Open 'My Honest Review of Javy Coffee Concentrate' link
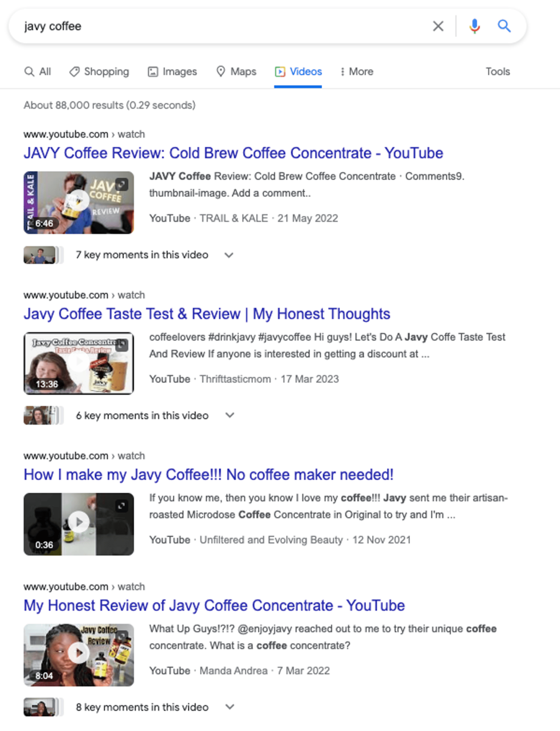This screenshot has width=560, height=731. pos(214,606)
